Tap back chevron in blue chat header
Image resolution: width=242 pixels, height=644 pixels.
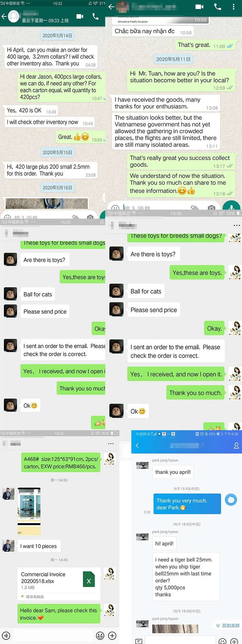[137, 445]
